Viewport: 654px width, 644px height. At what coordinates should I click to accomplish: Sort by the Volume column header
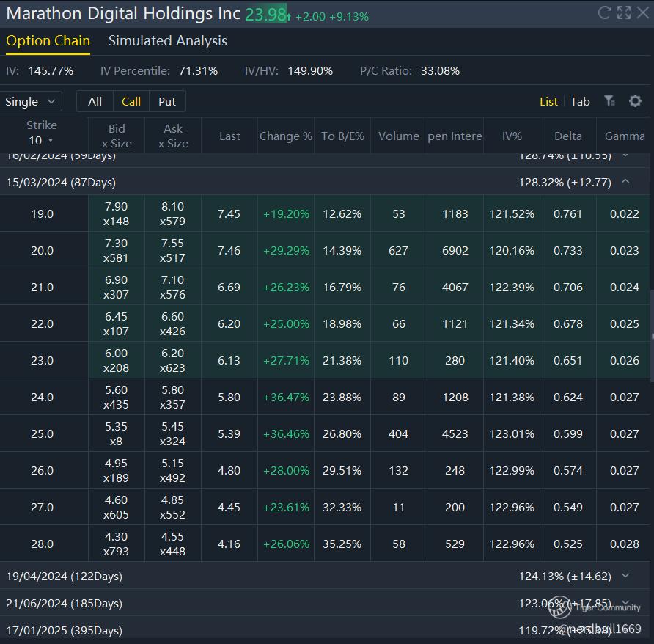398,136
